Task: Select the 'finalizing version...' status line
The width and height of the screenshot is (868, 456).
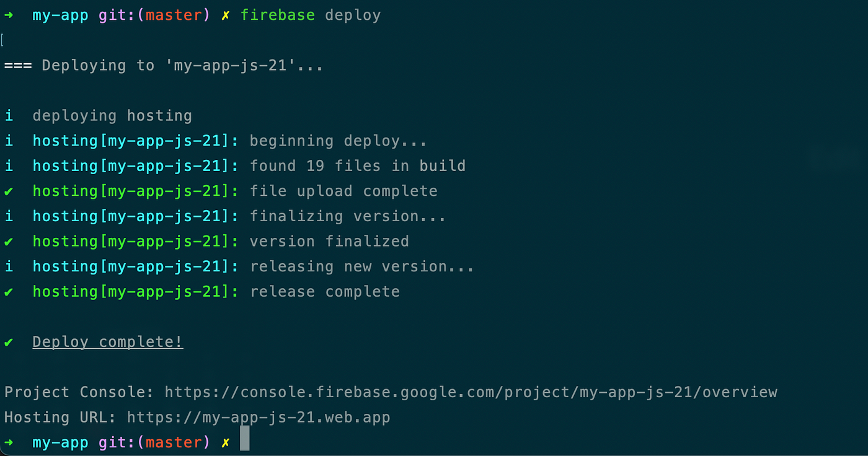Action: tap(347, 216)
